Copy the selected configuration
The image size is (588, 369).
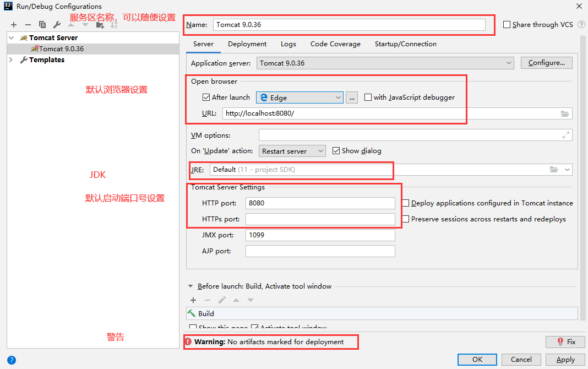click(42, 25)
